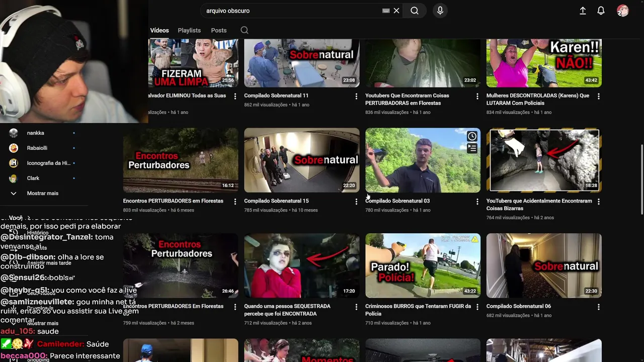Image resolution: width=644 pixels, height=362 pixels.
Task: Play the cave thumbnail with 18:28 duration
Action: tap(544, 160)
